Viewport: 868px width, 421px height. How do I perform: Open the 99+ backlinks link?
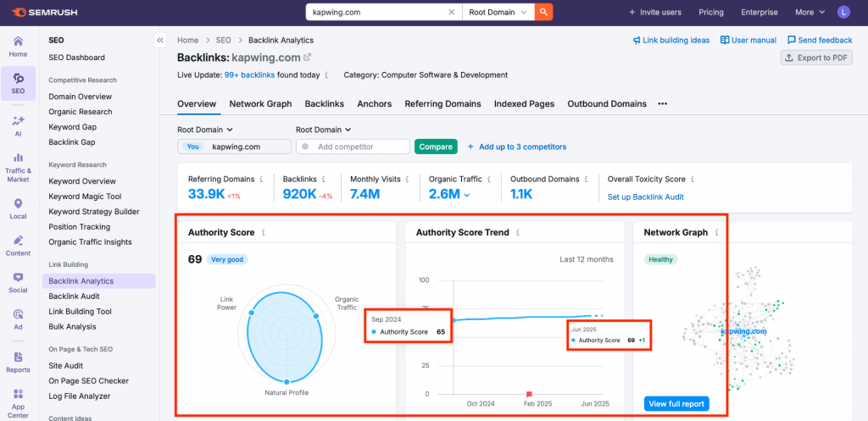[x=250, y=75]
